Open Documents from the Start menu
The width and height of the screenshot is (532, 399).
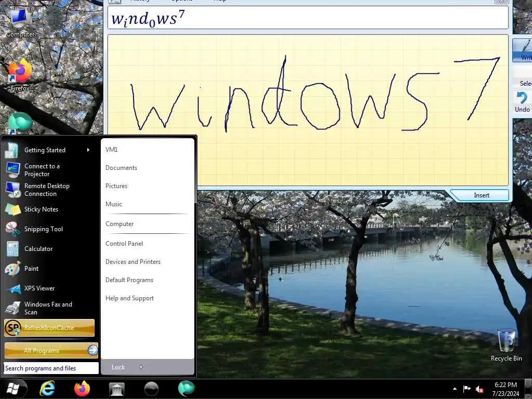tap(121, 168)
